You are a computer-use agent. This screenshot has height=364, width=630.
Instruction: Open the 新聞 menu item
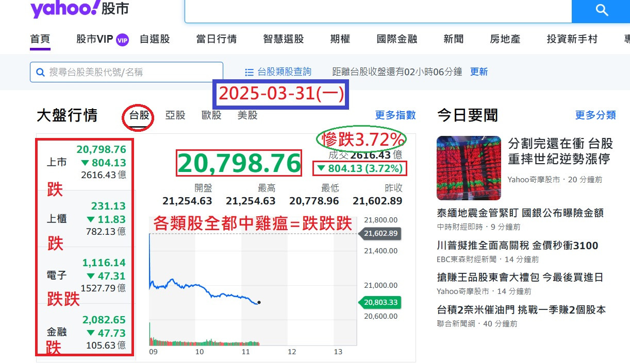coord(453,39)
